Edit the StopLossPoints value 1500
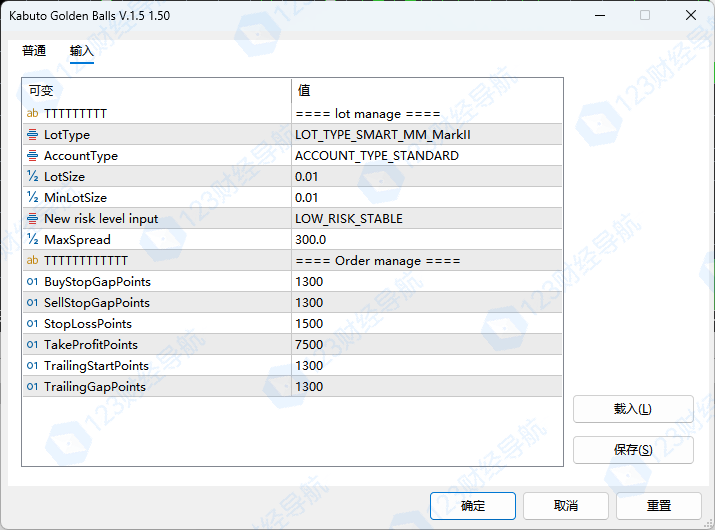This screenshot has width=715, height=530. 426,323
